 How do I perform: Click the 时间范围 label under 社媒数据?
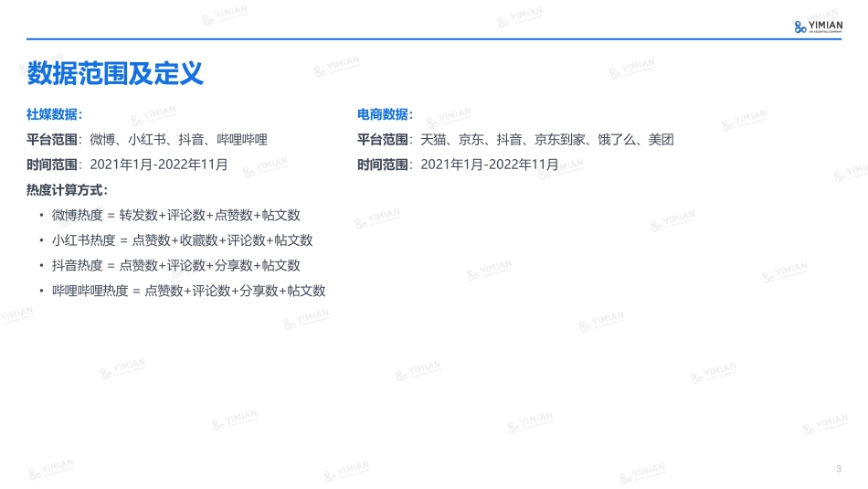pyautogui.click(x=51, y=165)
